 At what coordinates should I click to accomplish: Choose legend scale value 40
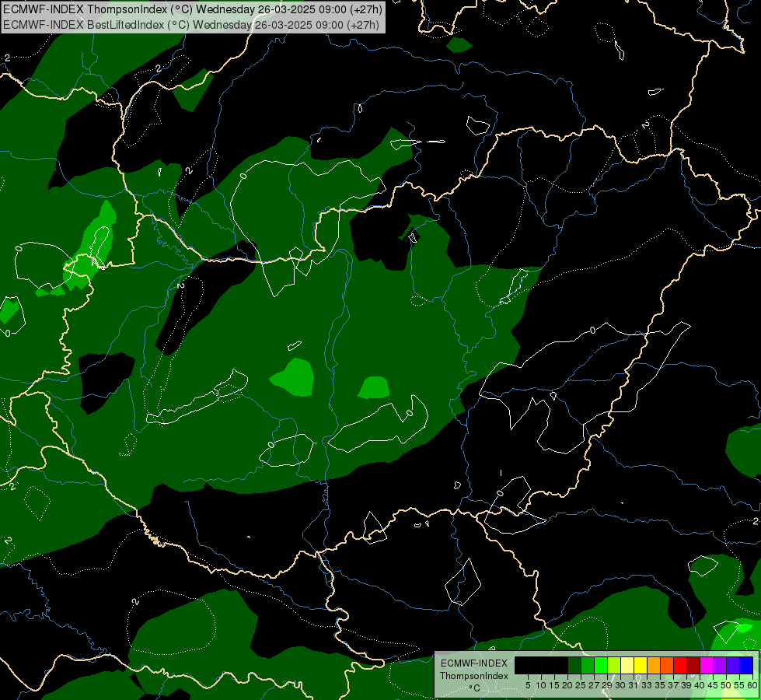[x=700, y=685]
